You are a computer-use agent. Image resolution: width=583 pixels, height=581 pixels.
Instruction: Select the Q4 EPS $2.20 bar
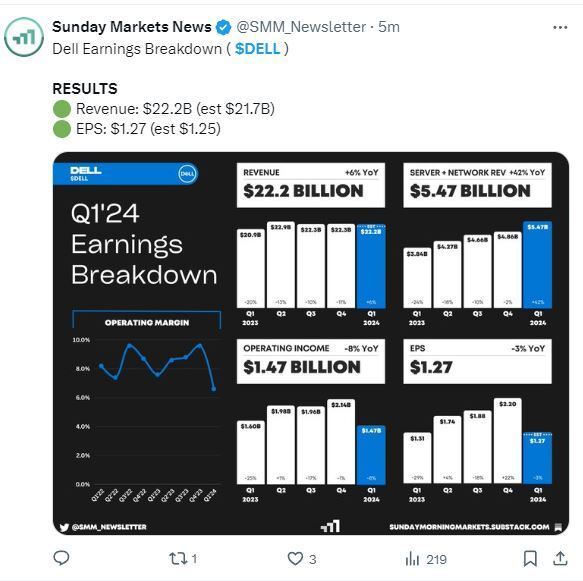click(x=508, y=441)
